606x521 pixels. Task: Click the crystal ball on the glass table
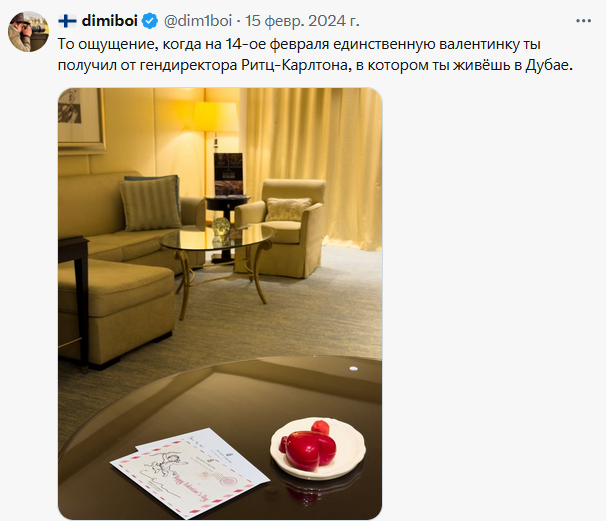221,226
